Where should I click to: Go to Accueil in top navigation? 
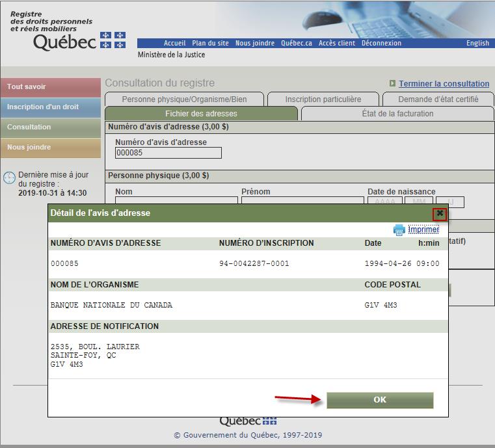pyautogui.click(x=174, y=43)
